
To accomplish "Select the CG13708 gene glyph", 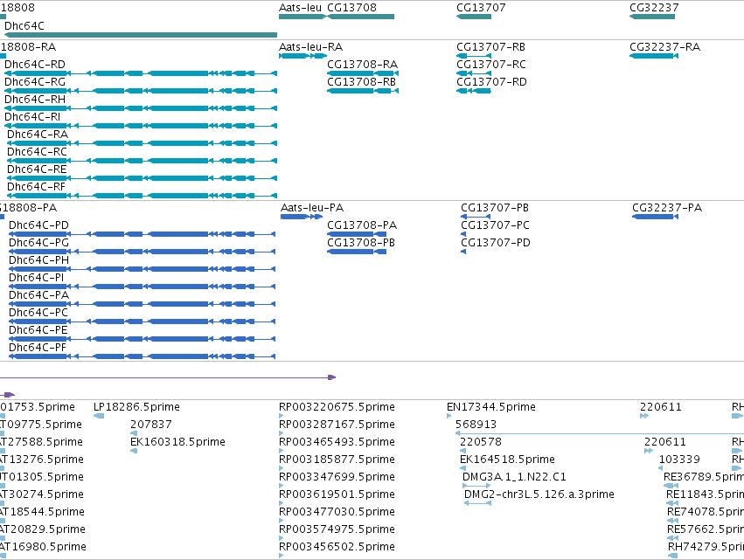I will pos(360,17).
